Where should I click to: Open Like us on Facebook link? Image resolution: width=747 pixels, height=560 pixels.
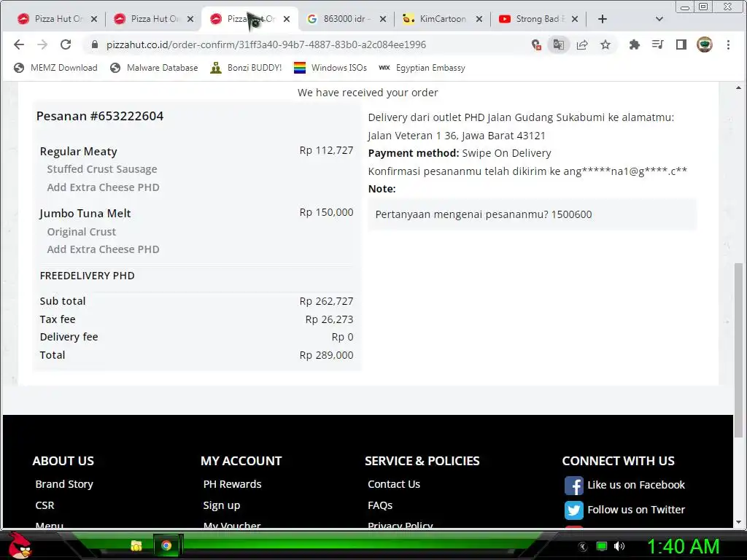[x=636, y=485]
